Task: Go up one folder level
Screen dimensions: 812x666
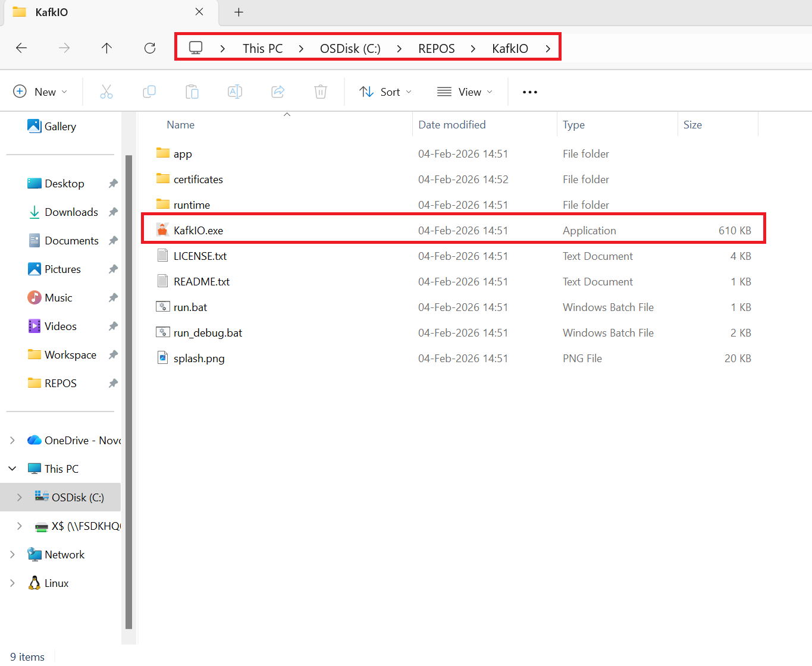Action: point(106,48)
